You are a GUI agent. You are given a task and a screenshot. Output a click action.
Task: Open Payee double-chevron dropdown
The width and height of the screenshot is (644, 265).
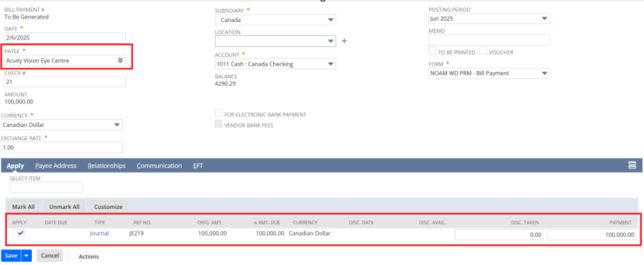[120, 61]
